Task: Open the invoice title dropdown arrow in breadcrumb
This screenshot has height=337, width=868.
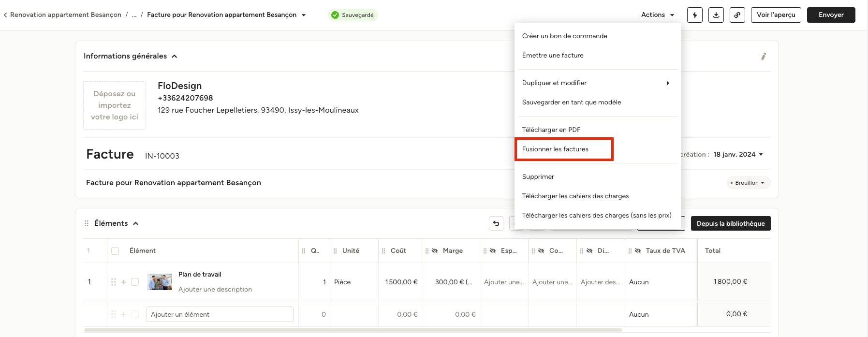Action: tap(304, 15)
